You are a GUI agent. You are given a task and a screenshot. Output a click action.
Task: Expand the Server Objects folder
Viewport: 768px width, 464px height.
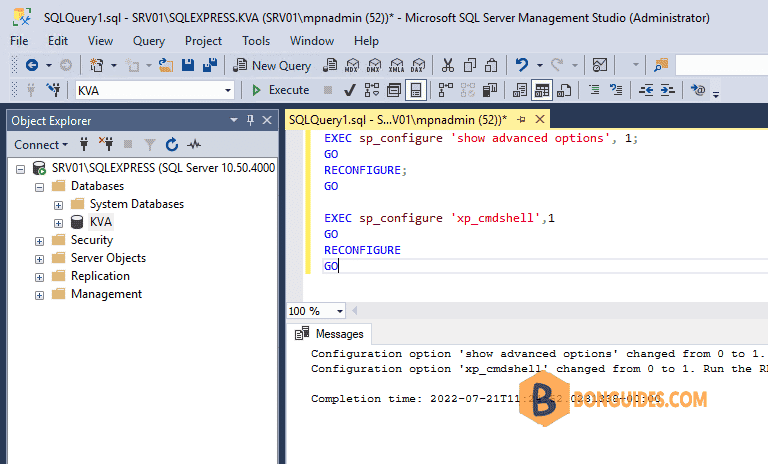(x=40, y=259)
